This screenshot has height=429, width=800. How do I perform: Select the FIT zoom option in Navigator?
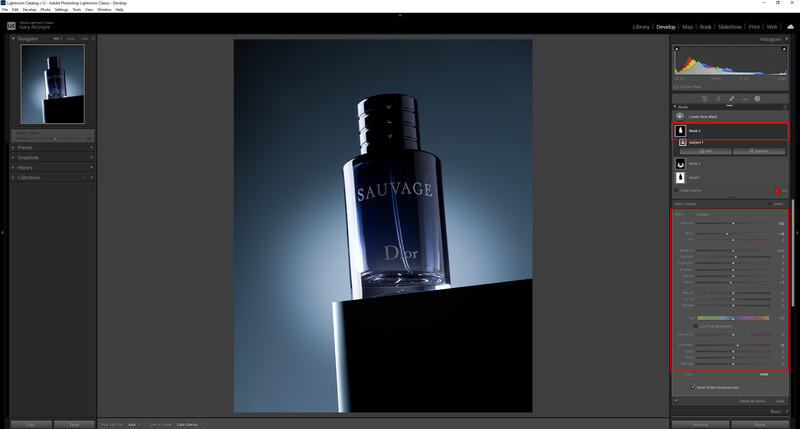coord(57,39)
